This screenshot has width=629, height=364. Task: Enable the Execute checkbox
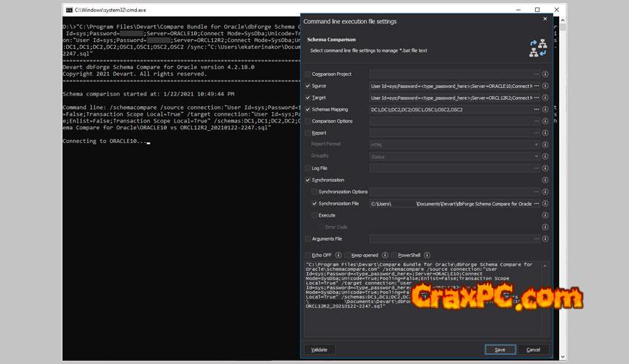coord(314,215)
